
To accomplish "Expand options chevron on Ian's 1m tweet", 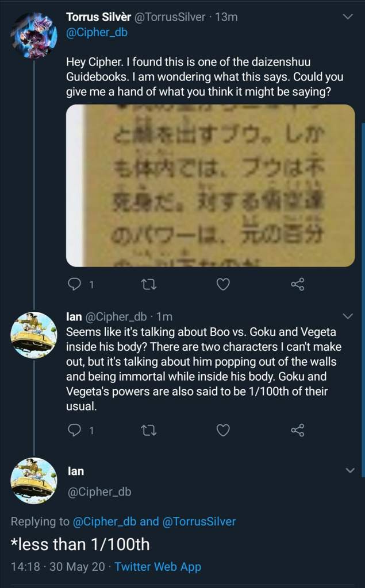I will [x=348, y=317].
